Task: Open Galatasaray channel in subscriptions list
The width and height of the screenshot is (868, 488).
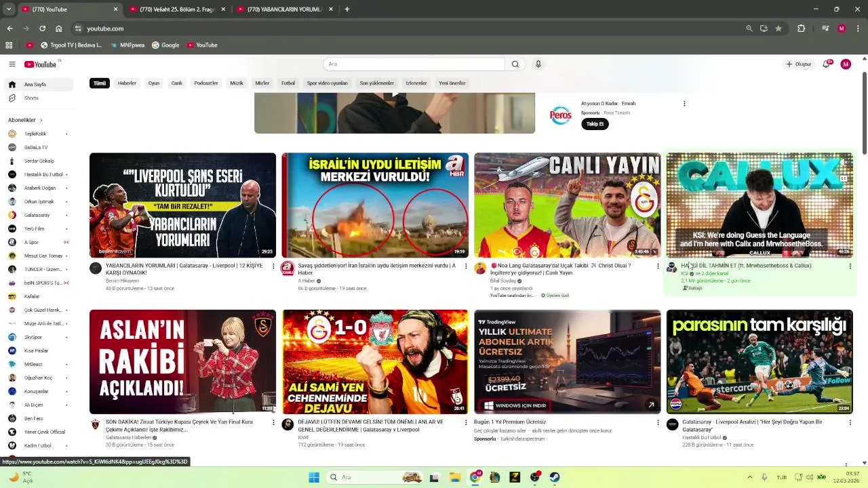Action: 38,215
